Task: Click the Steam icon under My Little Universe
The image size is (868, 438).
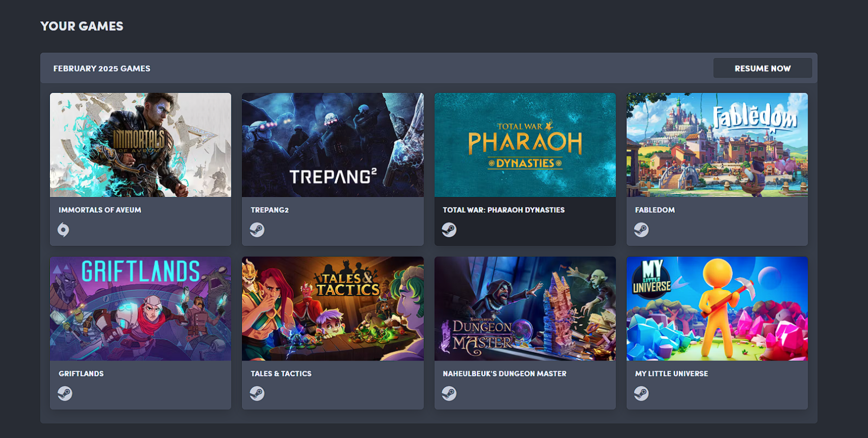Action: click(x=641, y=393)
